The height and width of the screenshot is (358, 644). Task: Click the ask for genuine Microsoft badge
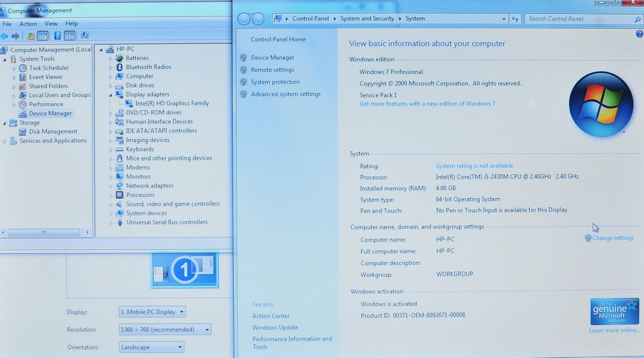614,311
